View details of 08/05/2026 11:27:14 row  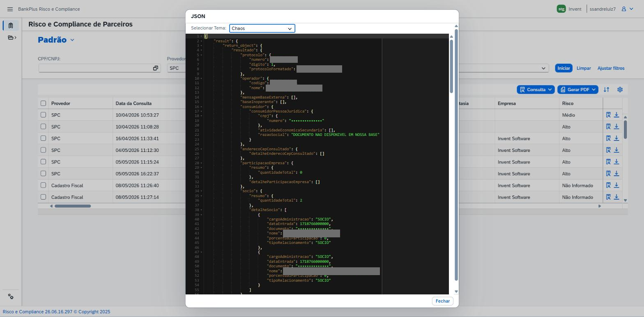click(x=608, y=197)
